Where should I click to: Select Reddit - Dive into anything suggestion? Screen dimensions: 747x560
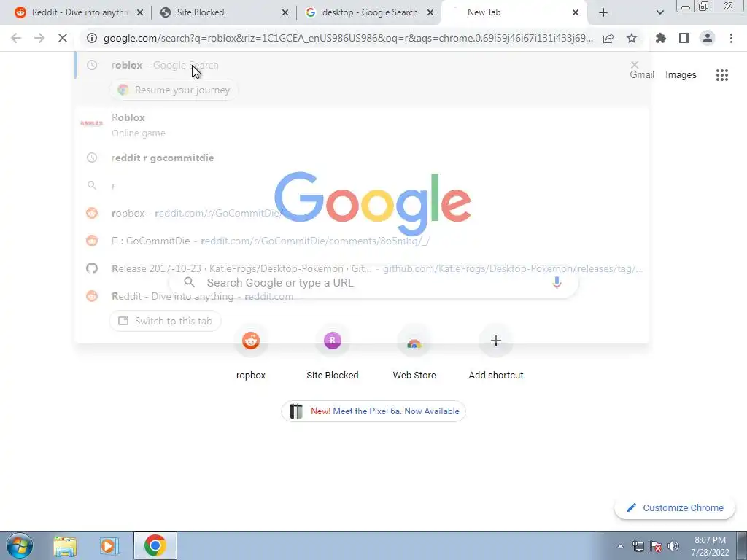(362, 296)
